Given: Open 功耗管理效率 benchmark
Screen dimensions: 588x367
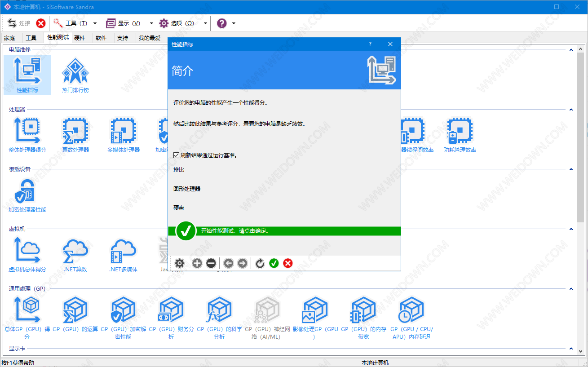Looking at the screenshot, I should [x=460, y=135].
